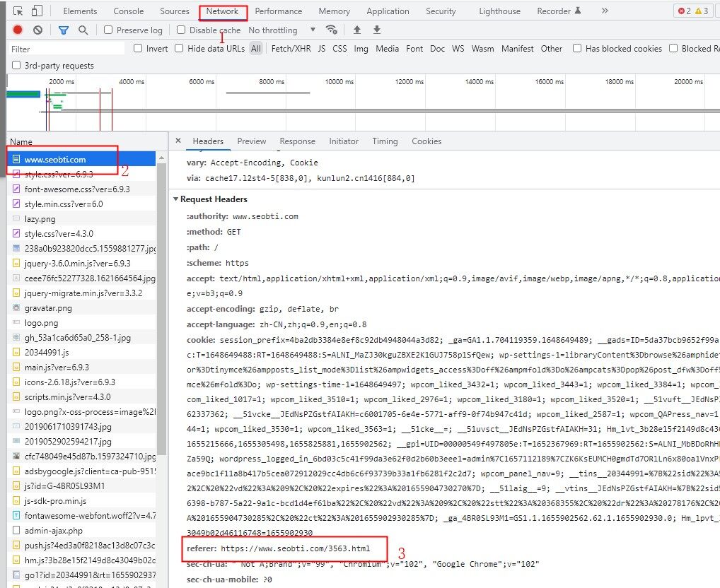Import HAR file via upload arrow icon
This screenshot has width=720, height=588.
(x=357, y=30)
